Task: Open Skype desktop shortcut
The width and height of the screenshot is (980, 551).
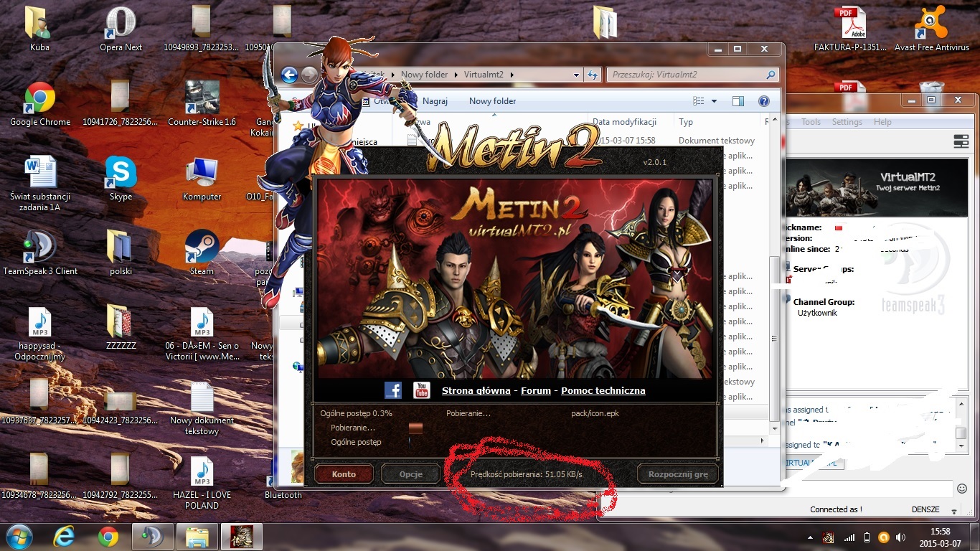Action: tap(121, 179)
